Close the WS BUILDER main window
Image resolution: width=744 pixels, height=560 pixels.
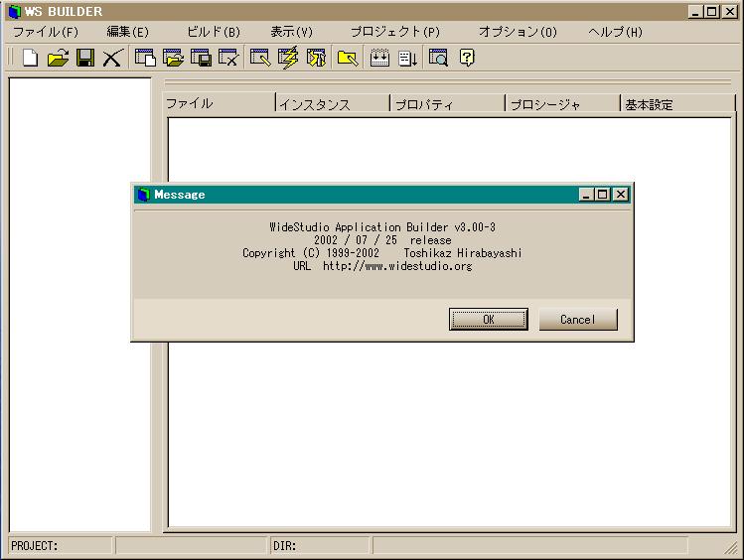pos(729,11)
